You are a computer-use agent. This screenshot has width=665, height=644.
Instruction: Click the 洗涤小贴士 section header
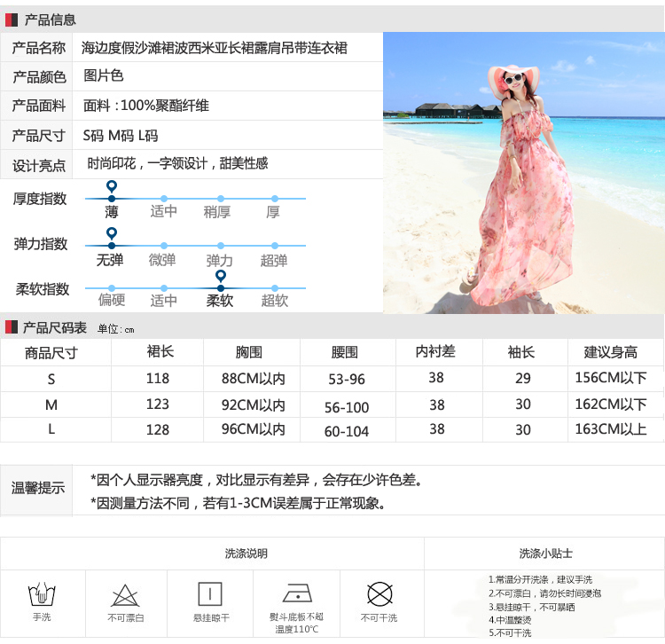pyautogui.click(x=545, y=554)
